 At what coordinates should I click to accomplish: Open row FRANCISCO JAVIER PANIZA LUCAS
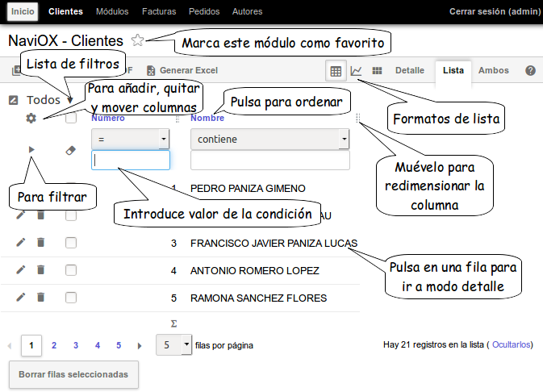[x=274, y=243]
